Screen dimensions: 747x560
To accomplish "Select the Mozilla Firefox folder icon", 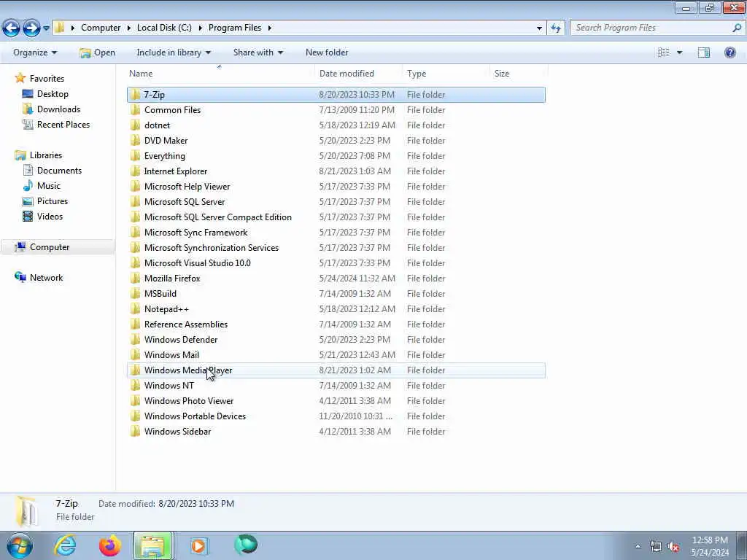I will pyautogui.click(x=135, y=278).
